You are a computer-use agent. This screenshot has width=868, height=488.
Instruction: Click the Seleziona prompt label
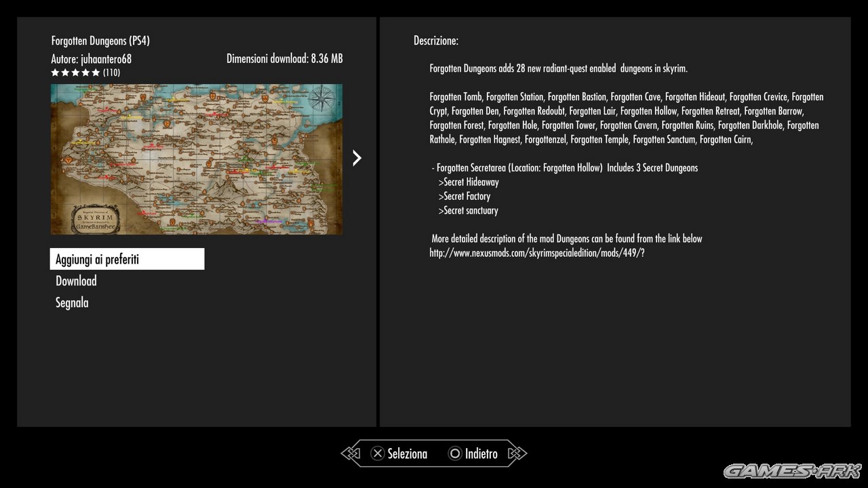pos(408,454)
